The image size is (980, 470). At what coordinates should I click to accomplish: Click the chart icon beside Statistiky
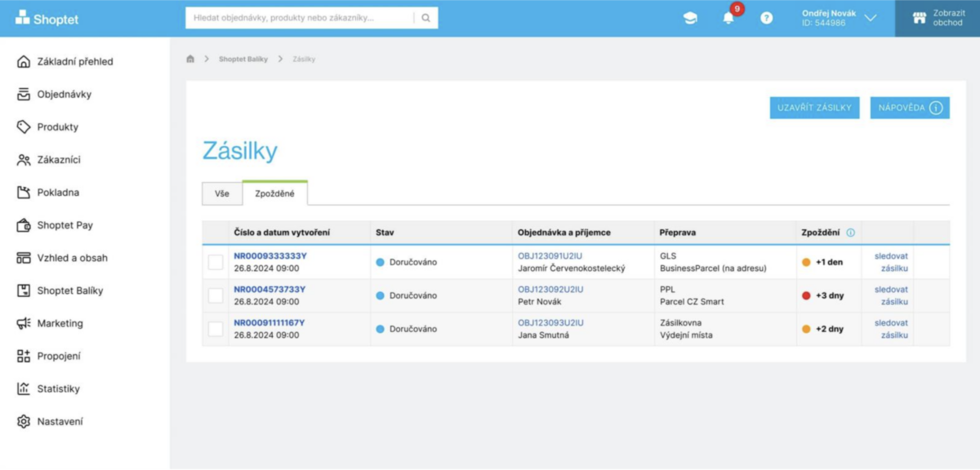24,388
